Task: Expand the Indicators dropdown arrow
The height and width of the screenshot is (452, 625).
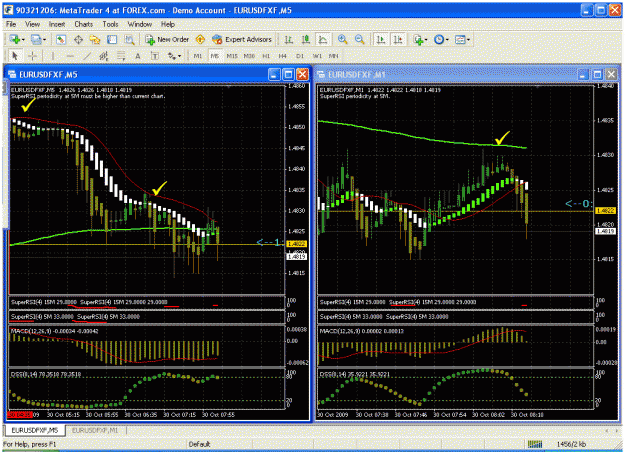Action: tap(426, 39)
